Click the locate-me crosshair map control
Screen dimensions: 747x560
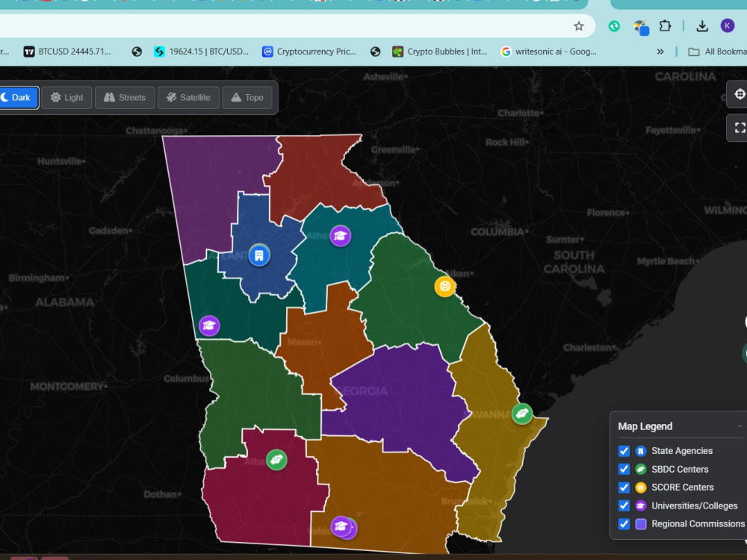(739, 94)
